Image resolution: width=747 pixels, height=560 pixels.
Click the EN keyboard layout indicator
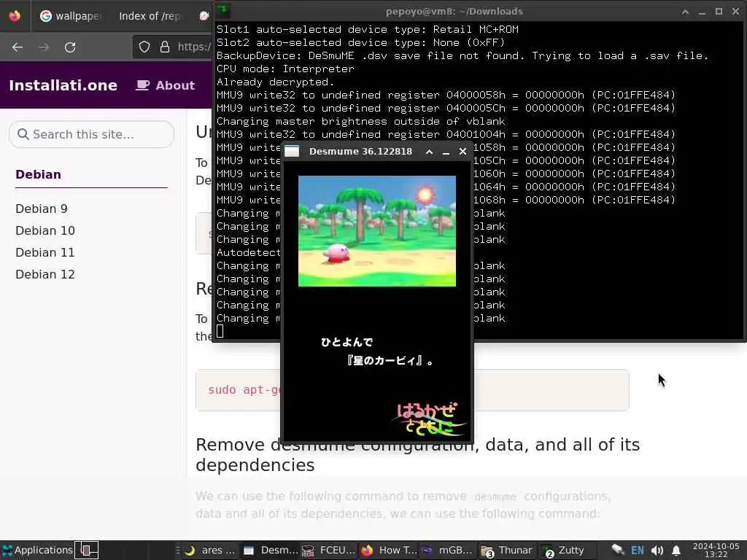pyautogui.click(x=638, y=551)
